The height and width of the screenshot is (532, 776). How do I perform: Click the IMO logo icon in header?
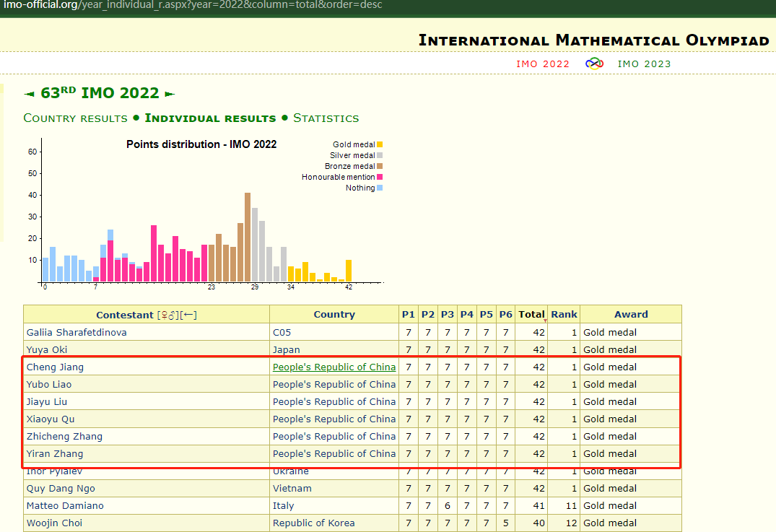point(593,64)
